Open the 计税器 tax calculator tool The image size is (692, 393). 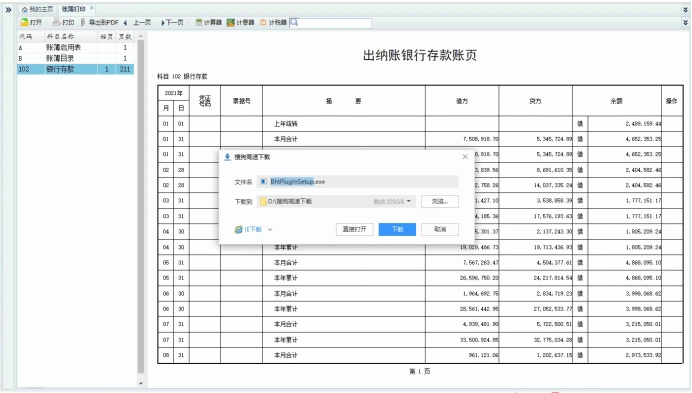pyautogui.click(x=273, y=22)
